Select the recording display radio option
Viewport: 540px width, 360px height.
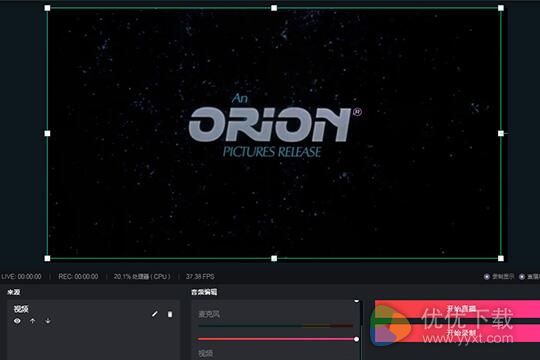[x=487, y=277]
